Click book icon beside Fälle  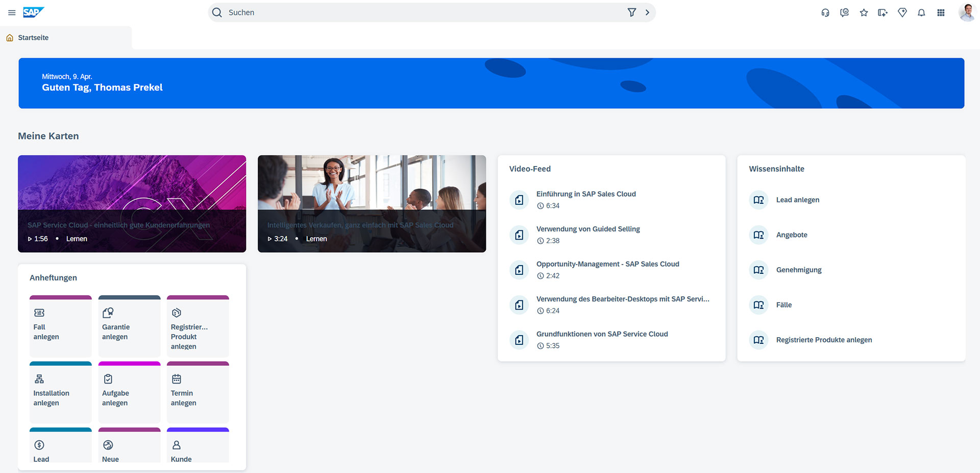(758, 305)
